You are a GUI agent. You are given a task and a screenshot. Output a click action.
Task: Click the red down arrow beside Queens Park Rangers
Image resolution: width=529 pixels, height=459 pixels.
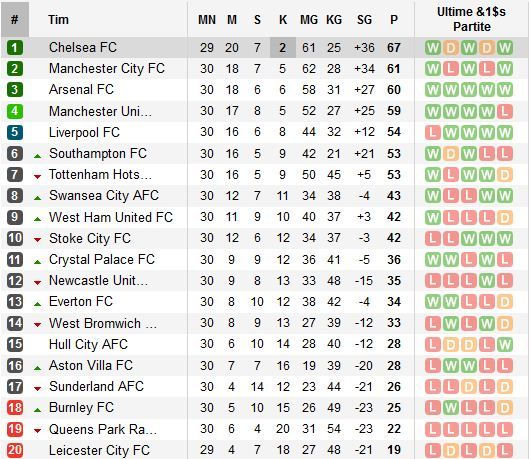[x=37, y=431]
